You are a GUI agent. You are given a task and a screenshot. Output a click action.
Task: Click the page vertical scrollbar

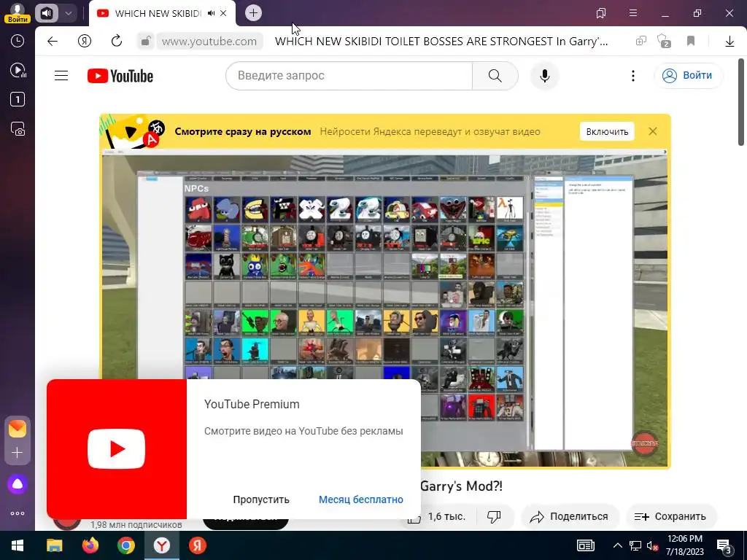pos(741,102)
